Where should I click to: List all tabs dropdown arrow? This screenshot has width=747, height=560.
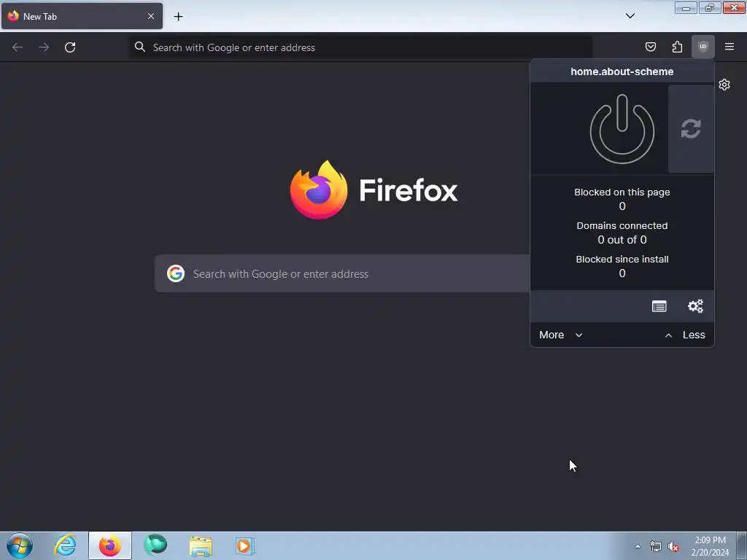pyautogui.click(x=630, y=16)
